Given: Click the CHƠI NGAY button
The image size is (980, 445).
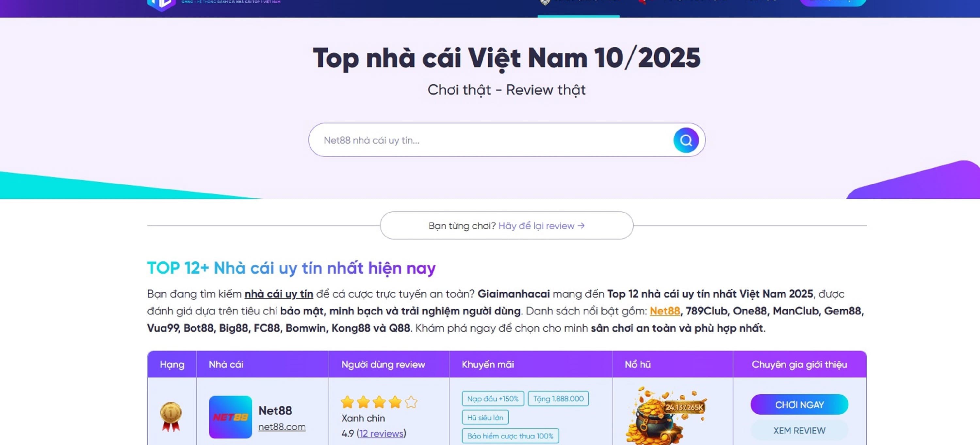Looking at the screenshot, I should (799, 405).
